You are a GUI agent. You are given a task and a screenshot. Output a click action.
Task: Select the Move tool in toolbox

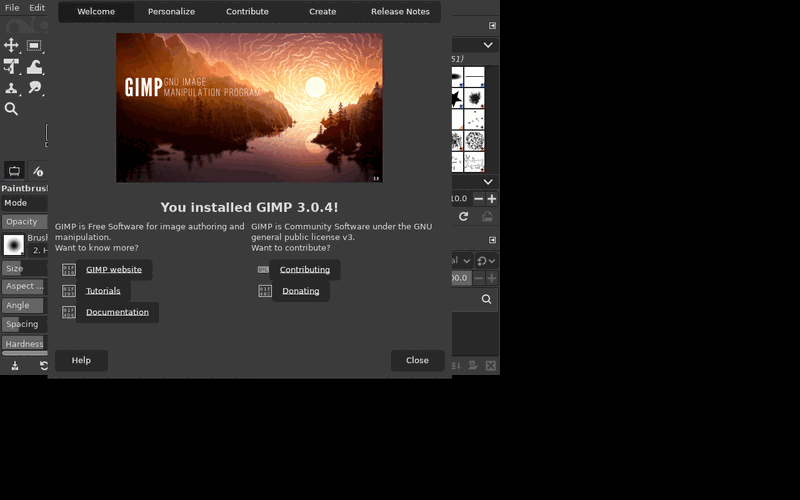(11, 45)
